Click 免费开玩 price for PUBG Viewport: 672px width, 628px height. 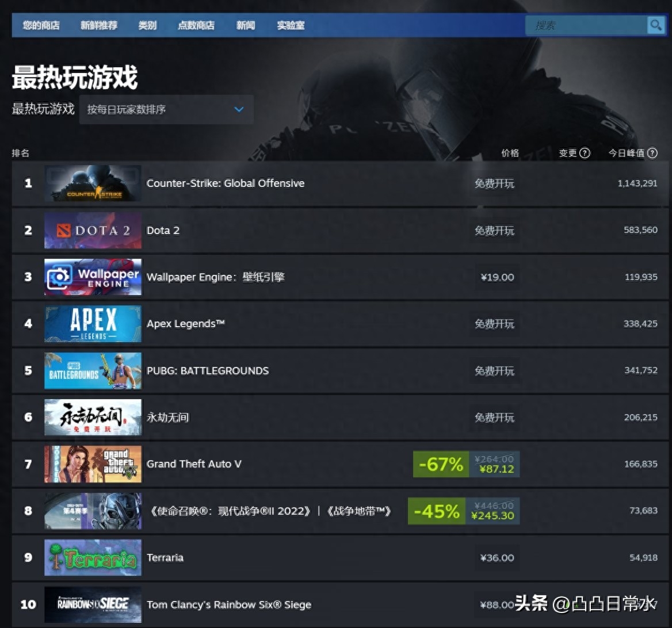pyautogui.click(x=494, y=371)
